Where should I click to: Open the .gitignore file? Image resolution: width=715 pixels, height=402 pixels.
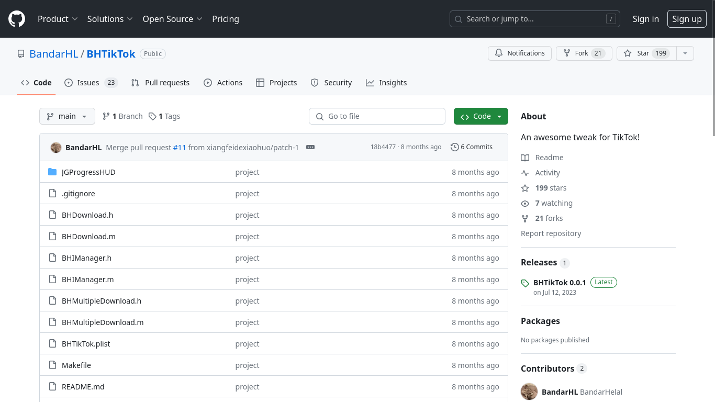pyautogui.click(x=78, y=193)
